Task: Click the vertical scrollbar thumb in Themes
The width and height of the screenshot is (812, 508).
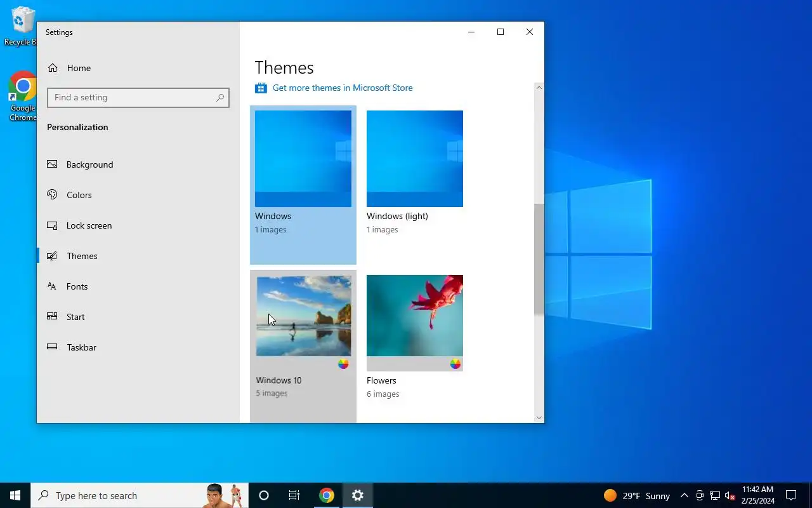Action: coord(539,259)
